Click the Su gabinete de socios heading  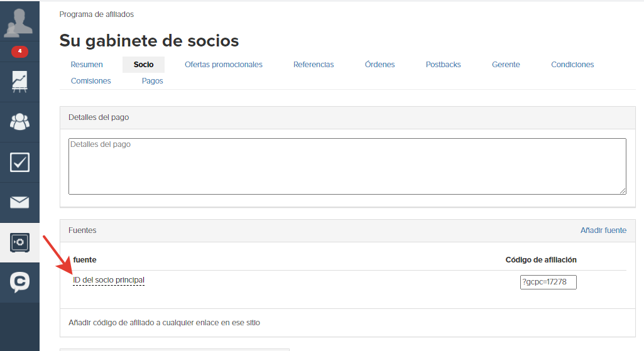[149, 41]
